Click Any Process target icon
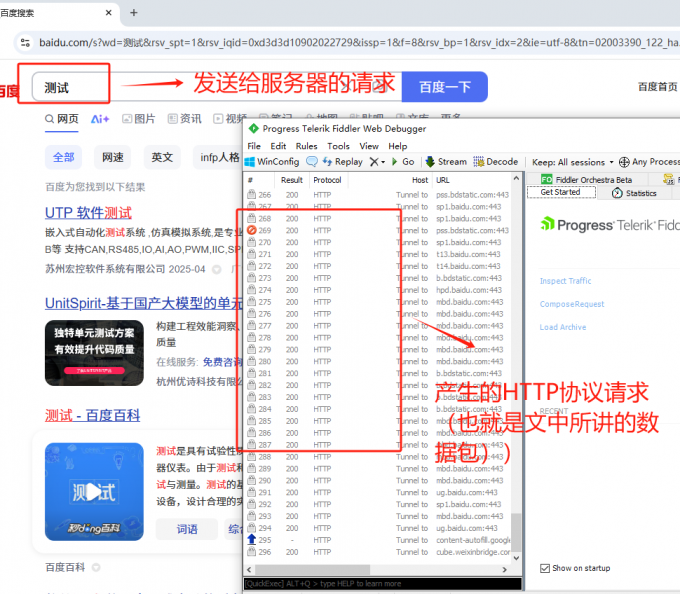This screenshot has height=594, width=680. click(x=624, y=162)
